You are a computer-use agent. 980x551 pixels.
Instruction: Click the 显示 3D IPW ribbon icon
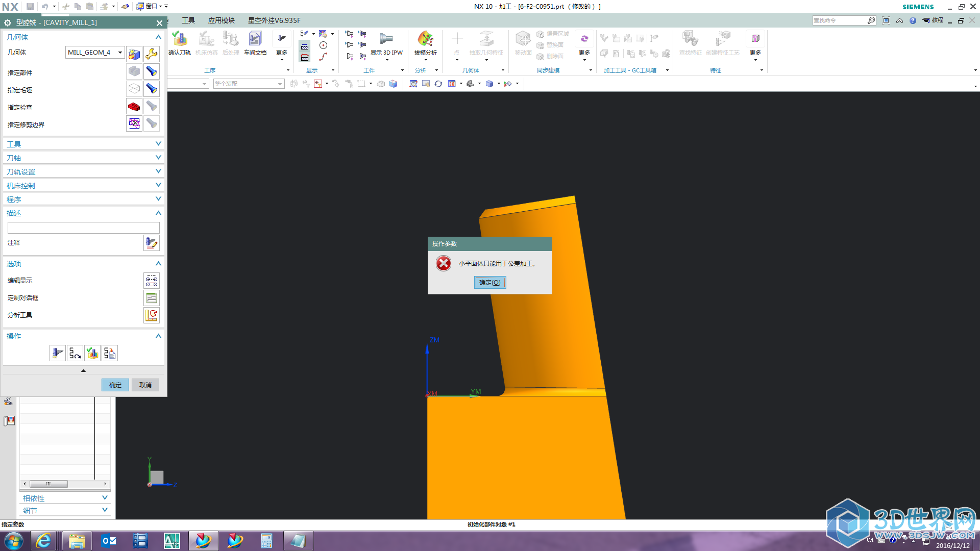[x=386, y=43]
